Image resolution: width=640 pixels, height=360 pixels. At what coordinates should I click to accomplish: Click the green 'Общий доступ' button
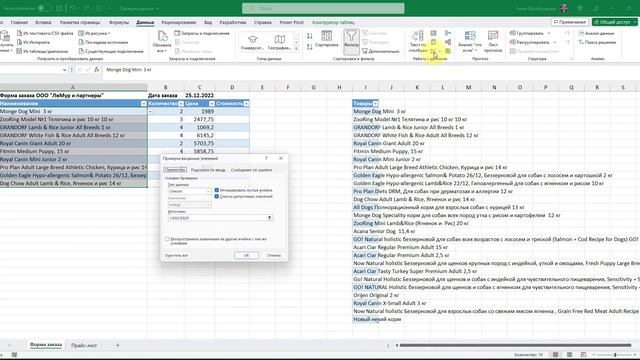[615, 22]
